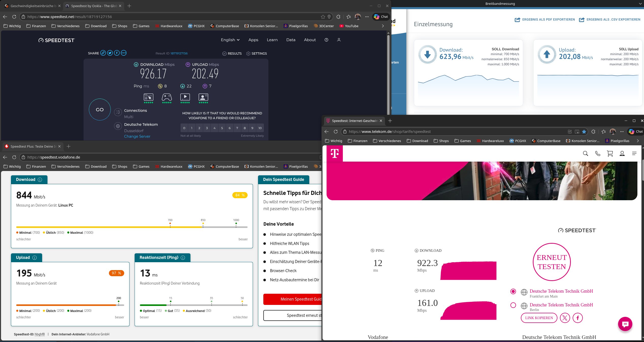Click the Vodafone download speed bar
Image resolution: width=644 pixels, height=342 pixels.
coord(132,227)
